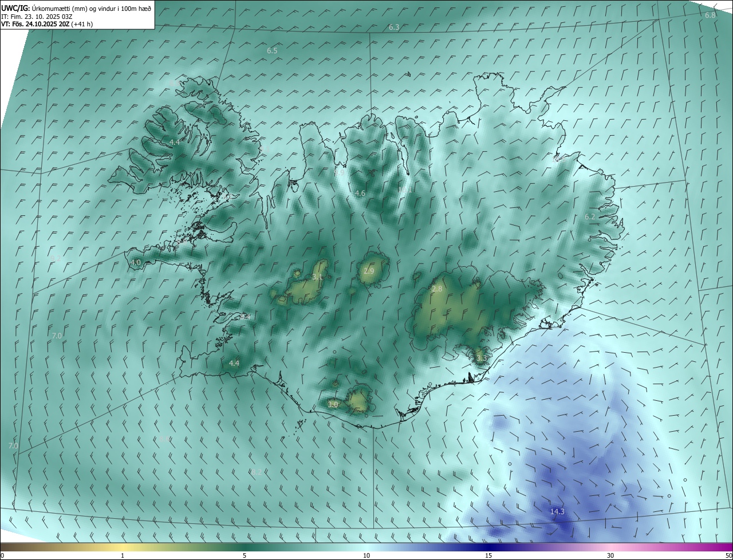Screen dimensions: 733x560
Task: Click the 4.0 value label
Action: click(136, 262)
